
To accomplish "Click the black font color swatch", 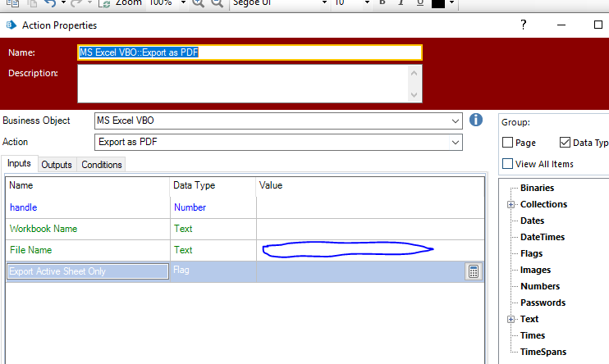I will pyautogui.click(x=438, y=3).
